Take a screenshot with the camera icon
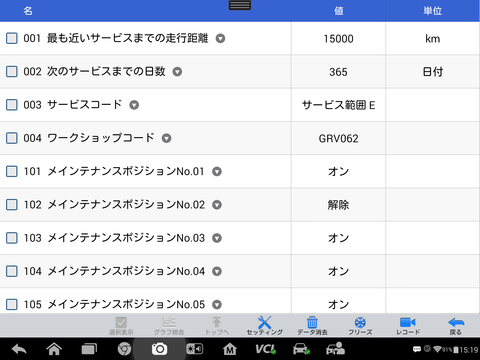Image resolution: width=480 pixels, height=360 pixels. point(159,349)
